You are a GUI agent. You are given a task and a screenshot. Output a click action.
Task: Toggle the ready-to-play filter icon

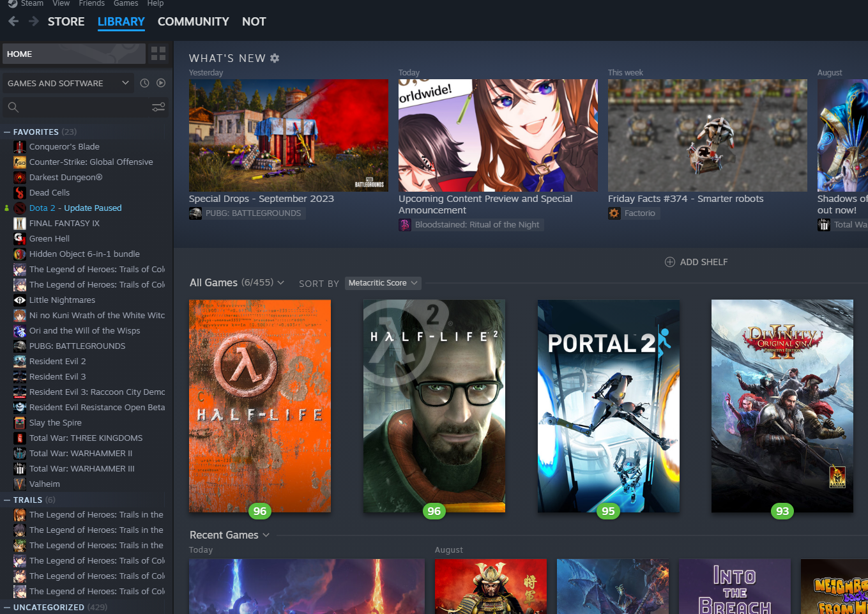[161, 83]
